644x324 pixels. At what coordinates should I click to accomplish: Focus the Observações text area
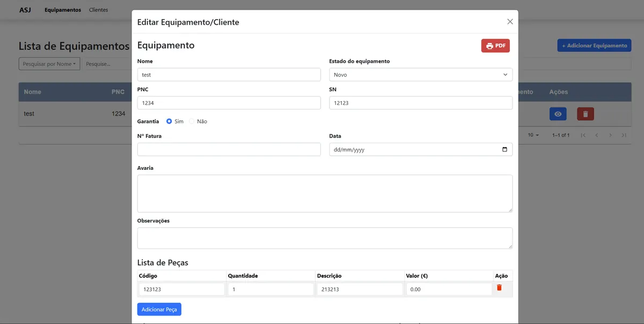(x=325, y=238)
